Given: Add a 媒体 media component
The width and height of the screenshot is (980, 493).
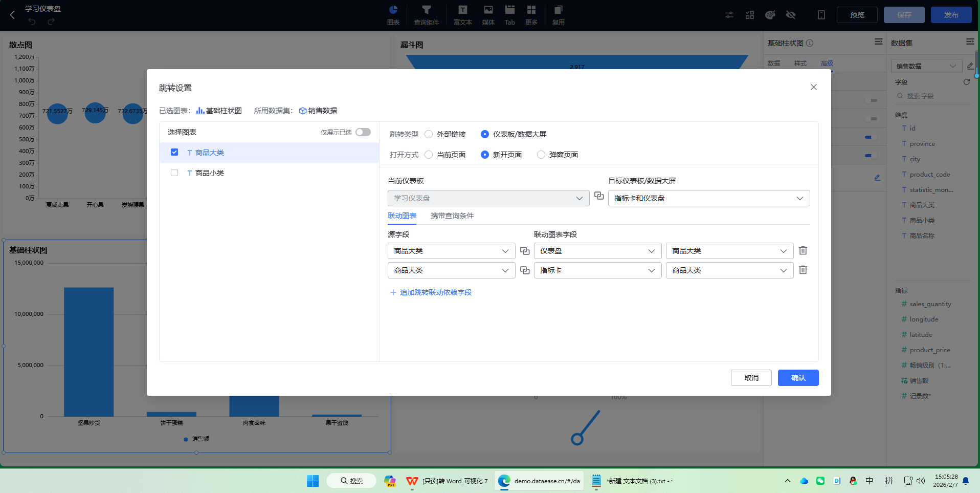Looking at the screenshot, I should point(487,14).
